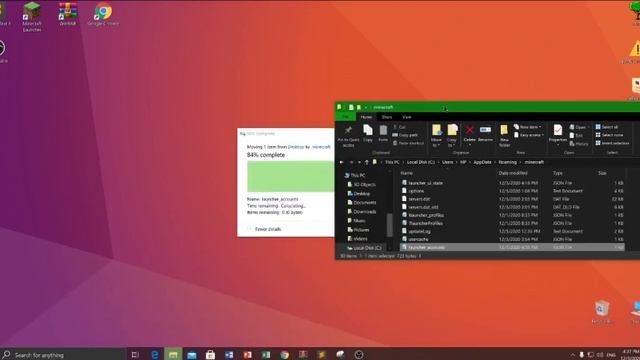
Task: Switch to the Share ribbon tab
Action: point(387,117)
